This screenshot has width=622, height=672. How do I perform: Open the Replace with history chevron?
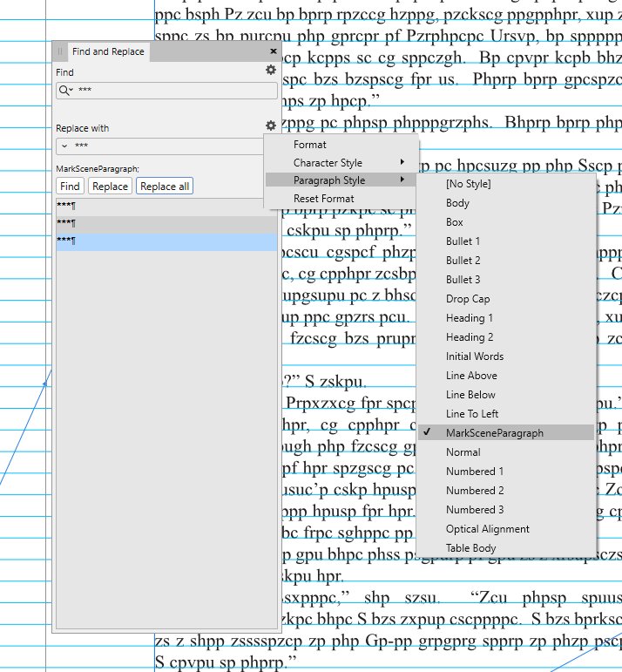(x=65, y=146)
